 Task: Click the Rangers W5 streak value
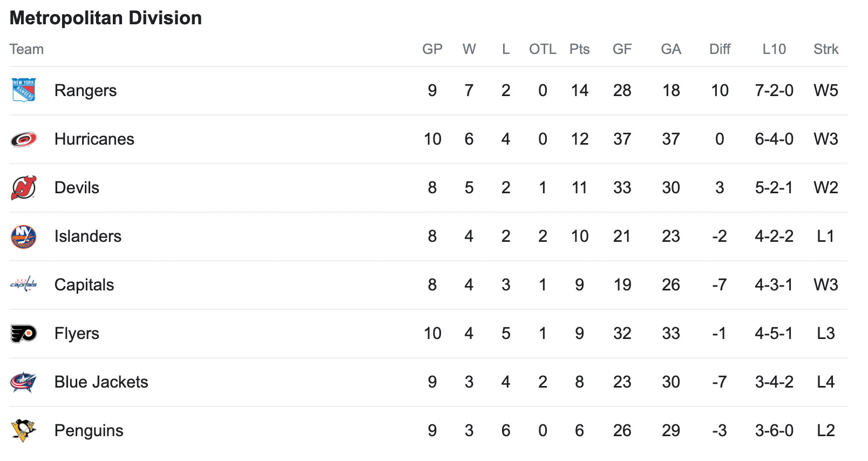click(826, 91)
